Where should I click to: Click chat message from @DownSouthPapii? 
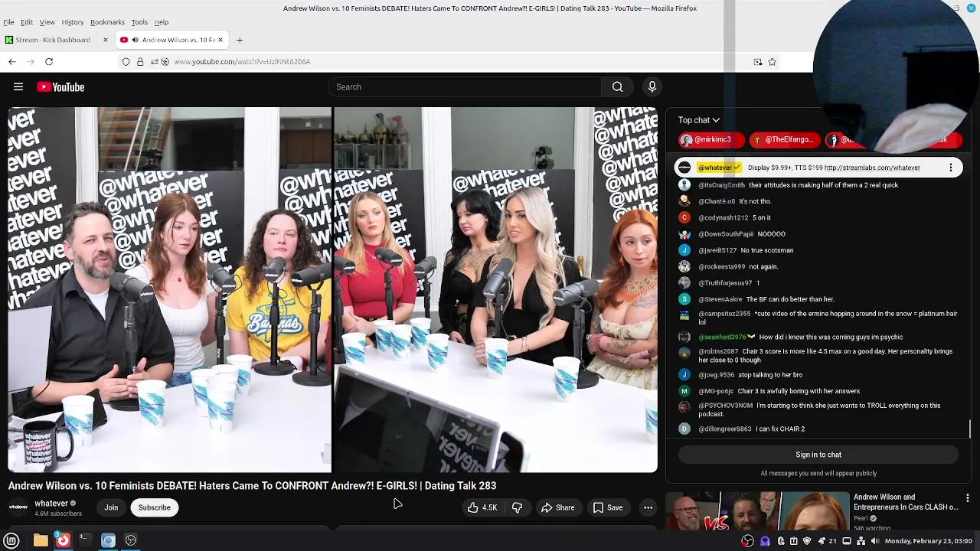click(818, 234)
